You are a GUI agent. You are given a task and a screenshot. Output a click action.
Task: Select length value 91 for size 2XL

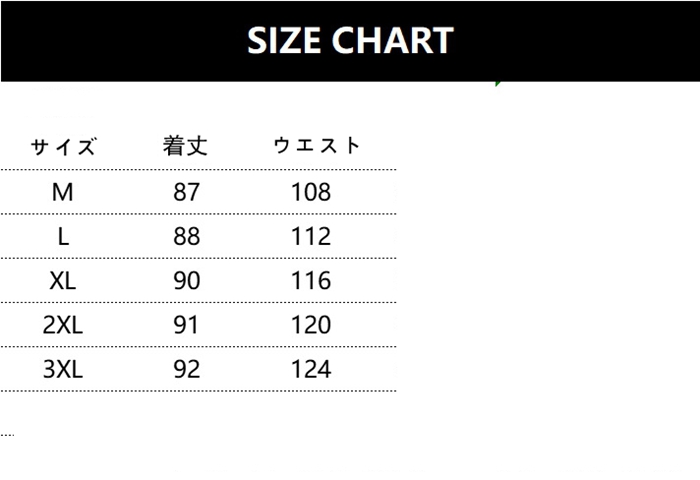pyautogui.click(x=187, y=325)
